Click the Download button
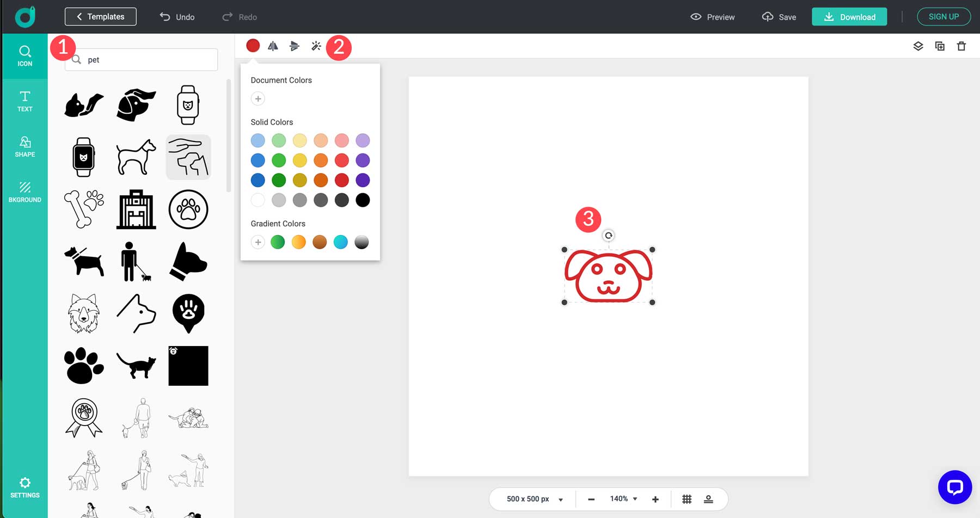The image size is (980, 518). pyautogui.click(x=849, y=17)
